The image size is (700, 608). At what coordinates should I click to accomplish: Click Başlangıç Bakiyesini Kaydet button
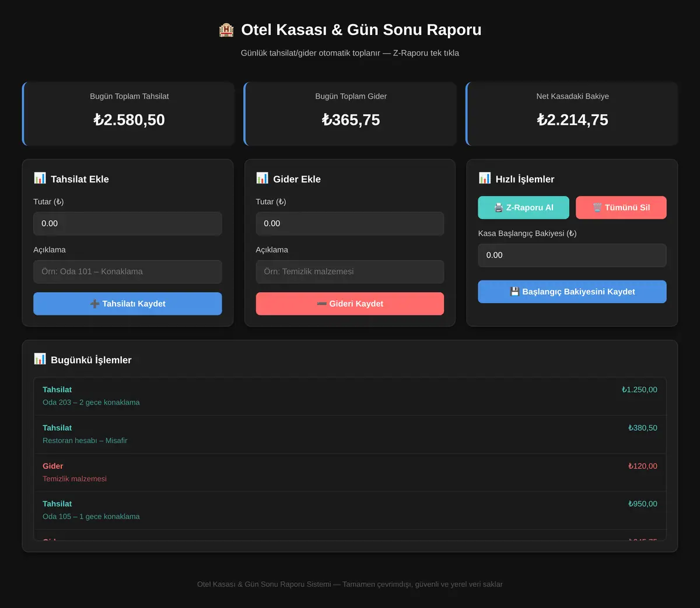click(572, 291)
